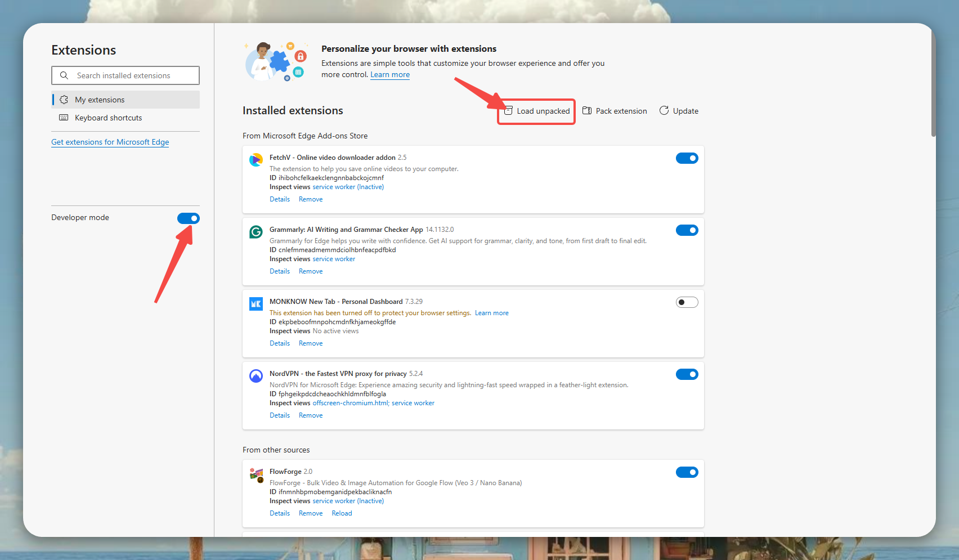The image size is (959, 560).
Task: Click the Pack extension icon
Action: (x=587, y=111)
